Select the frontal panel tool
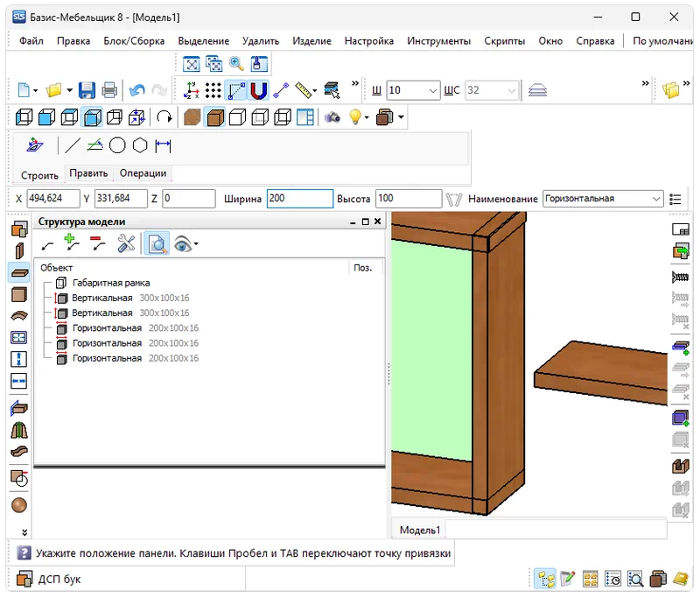Image resolution: width=700 pixels, height=598 pixels. click(19, 295)
